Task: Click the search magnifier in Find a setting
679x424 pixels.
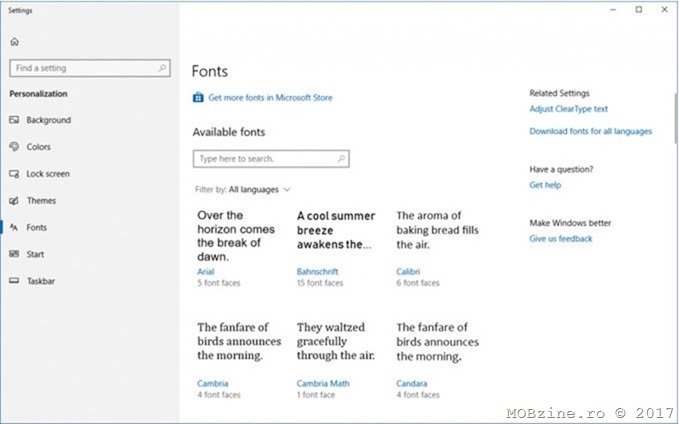Action: point(162,68)
